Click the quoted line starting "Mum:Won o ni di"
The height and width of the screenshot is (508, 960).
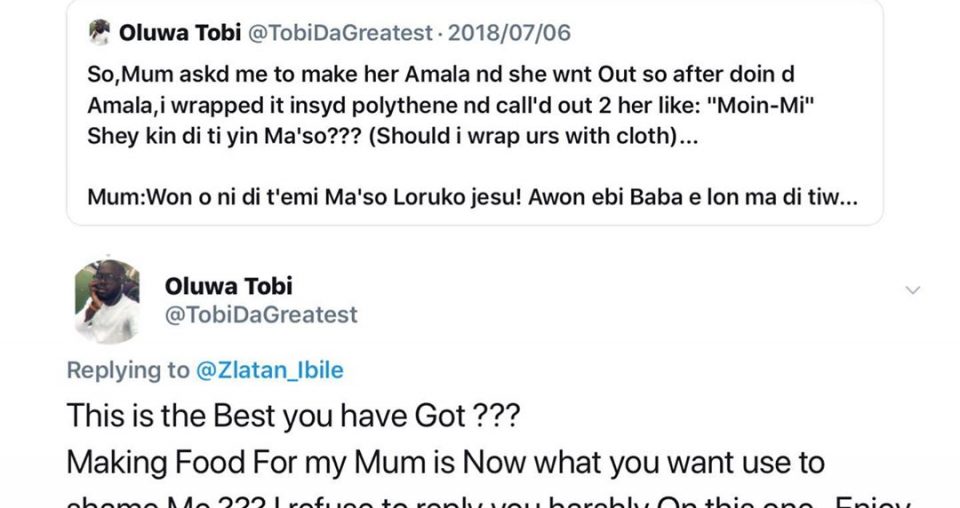point(450,198)
